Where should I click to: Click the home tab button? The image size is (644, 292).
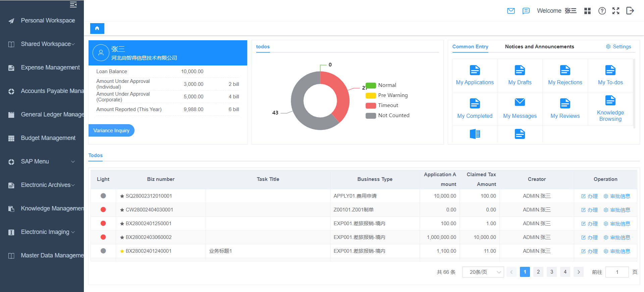[x=97, y=29]
